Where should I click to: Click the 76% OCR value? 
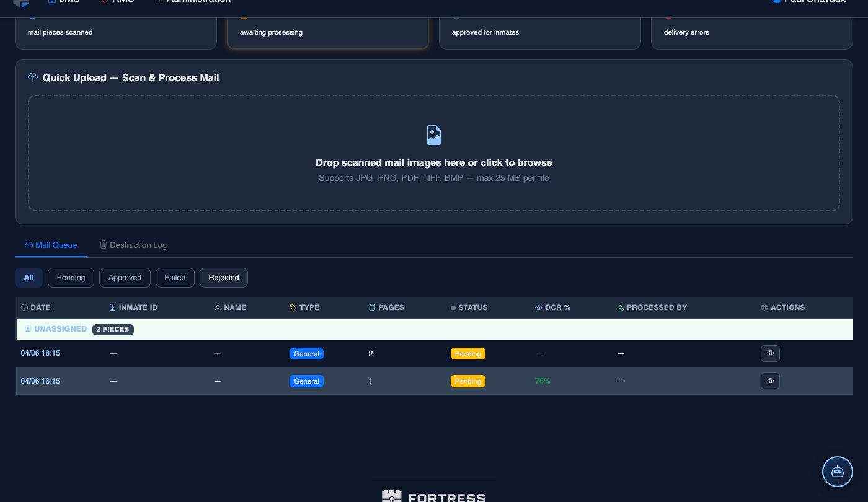pyautogui.click(x=542, y=381)
